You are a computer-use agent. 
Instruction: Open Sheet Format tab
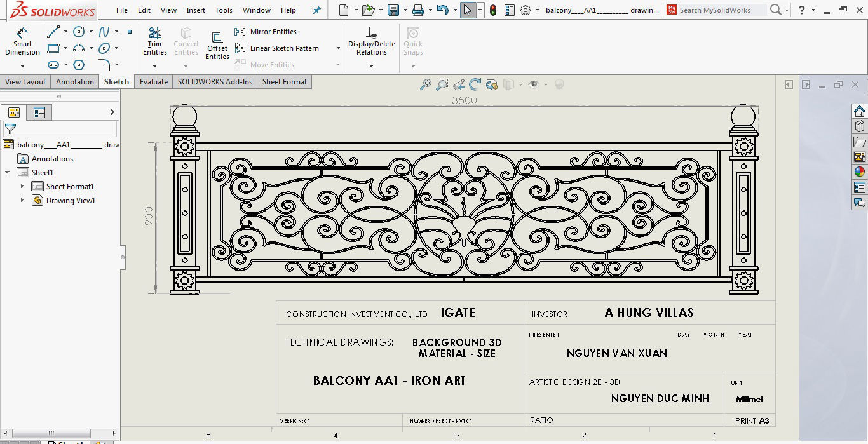pos(285,82)
